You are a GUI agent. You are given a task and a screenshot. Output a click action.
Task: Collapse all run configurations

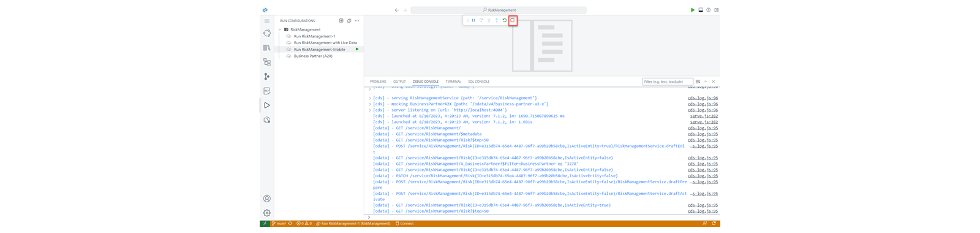pyautogui.click(x=349, y=21)
